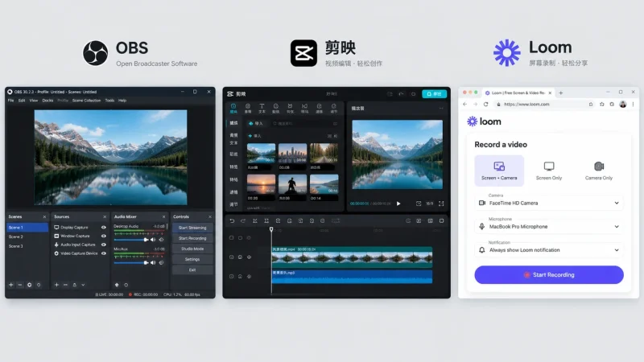
Task: Open browser profile avatar in Loom window
Action: [623, 105]
